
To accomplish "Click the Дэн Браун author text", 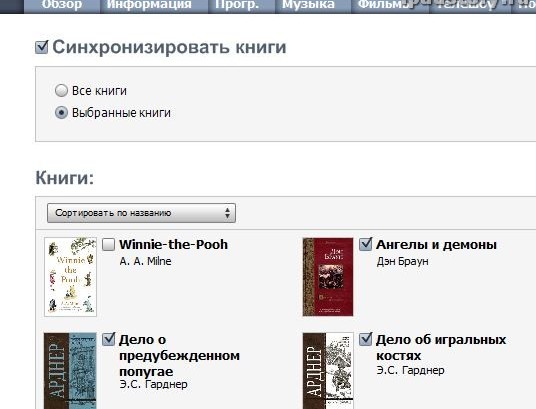I will point(402,261).
